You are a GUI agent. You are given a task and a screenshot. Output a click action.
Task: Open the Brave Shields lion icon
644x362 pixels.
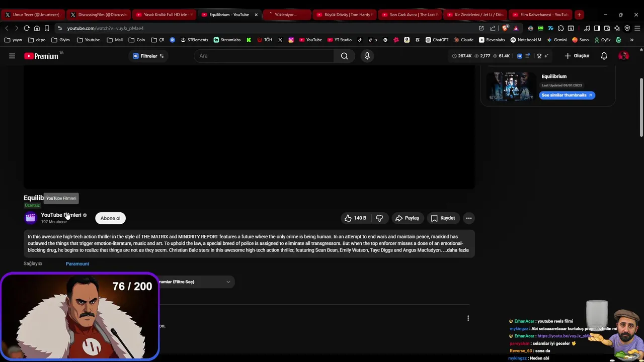pos(506,28)
